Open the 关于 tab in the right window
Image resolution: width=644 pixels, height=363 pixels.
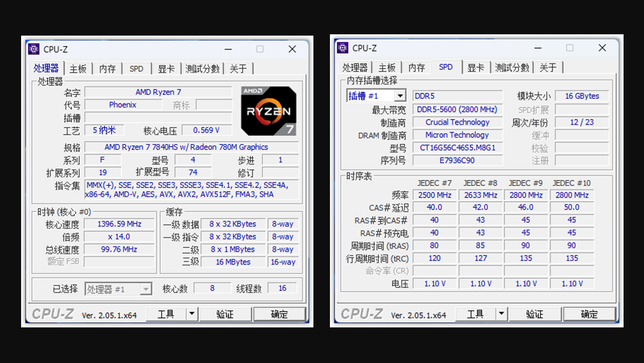(548, 67)
